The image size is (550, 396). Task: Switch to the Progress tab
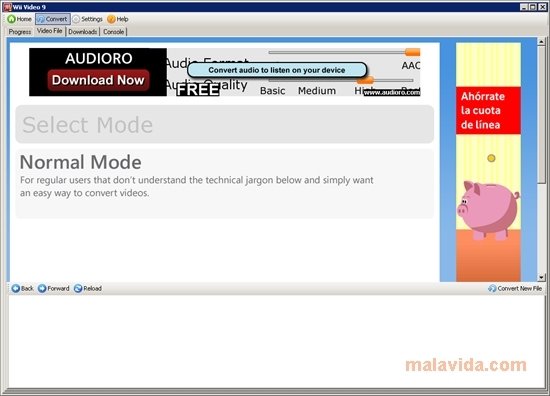[x=20, y=32]
